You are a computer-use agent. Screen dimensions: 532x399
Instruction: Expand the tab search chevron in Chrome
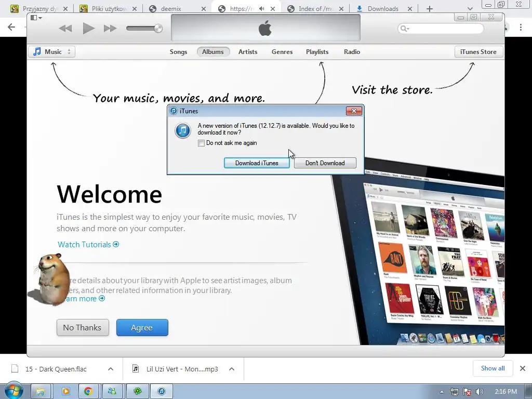[470, 9]
